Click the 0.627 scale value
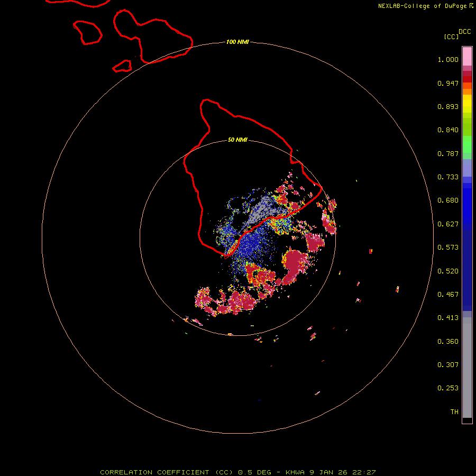Screen dimensions: 476x476 [448, 224]
